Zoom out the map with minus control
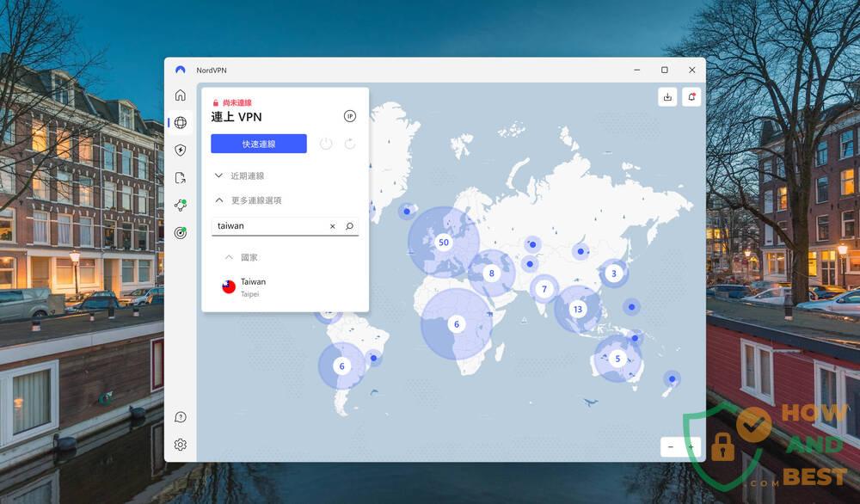This screenshot has height=504, width=860. click(x=671, y=446)
